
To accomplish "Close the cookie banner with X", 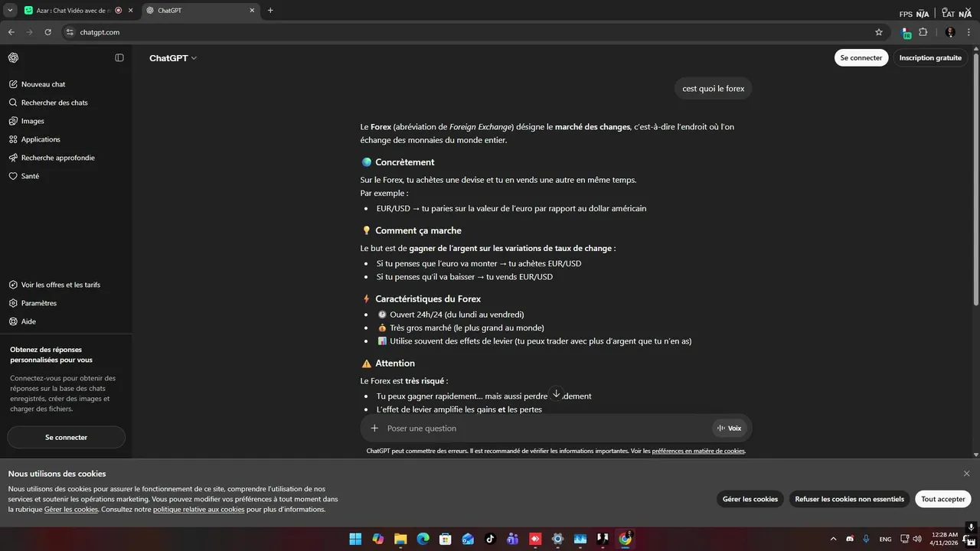I will coord(966,474).
